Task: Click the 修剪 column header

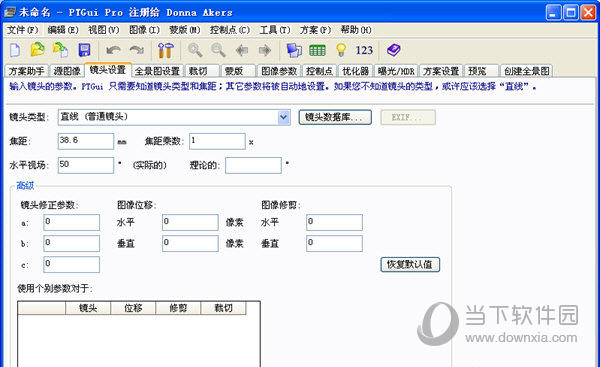Action: 178,308
